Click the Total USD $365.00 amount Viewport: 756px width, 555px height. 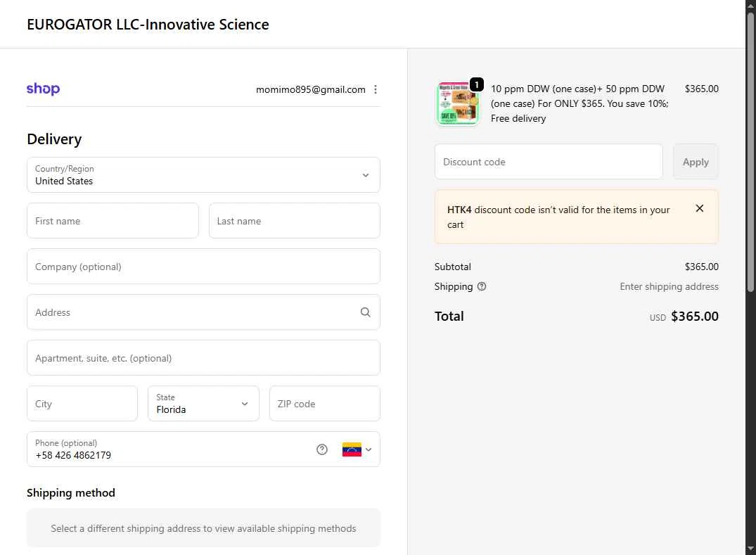[x=684, y=317]
